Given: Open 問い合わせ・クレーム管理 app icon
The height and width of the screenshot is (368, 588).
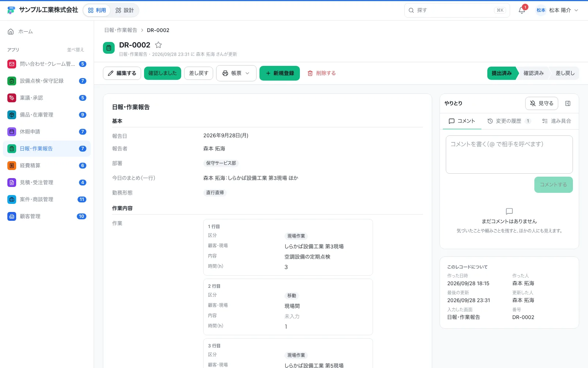Looking at the screenshot, I should point(12,64).
